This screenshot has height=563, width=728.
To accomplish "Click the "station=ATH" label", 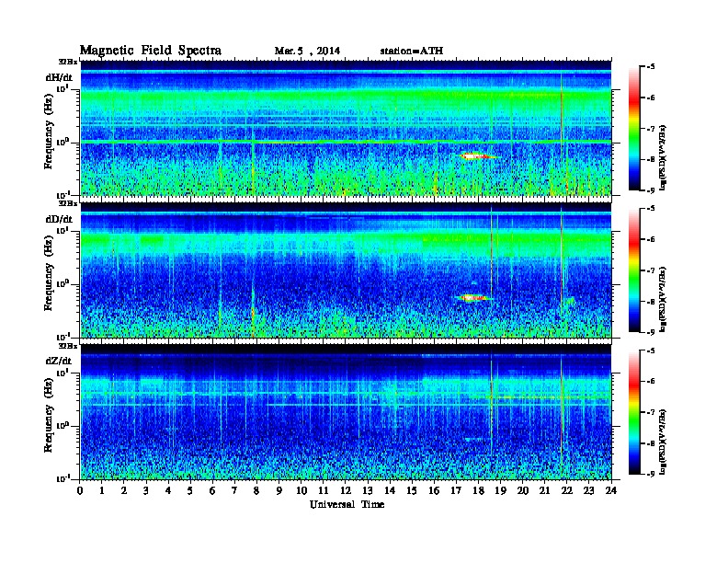I will coord(412,52).
